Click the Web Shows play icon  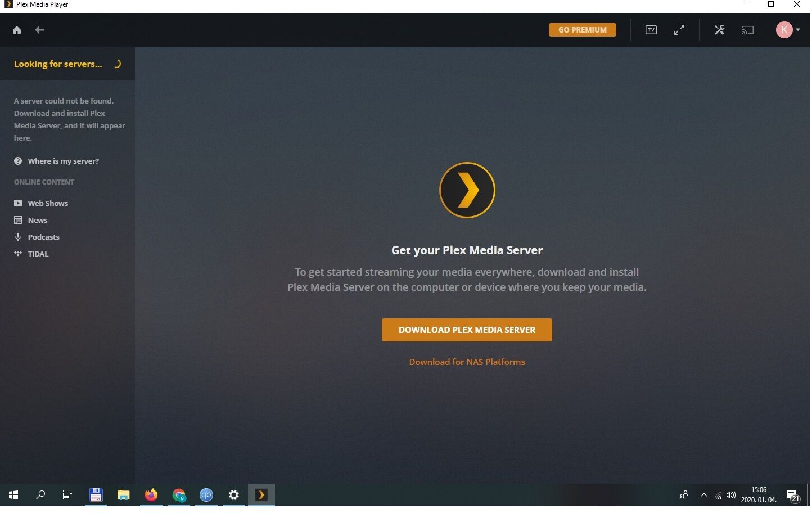coord(18,204)
